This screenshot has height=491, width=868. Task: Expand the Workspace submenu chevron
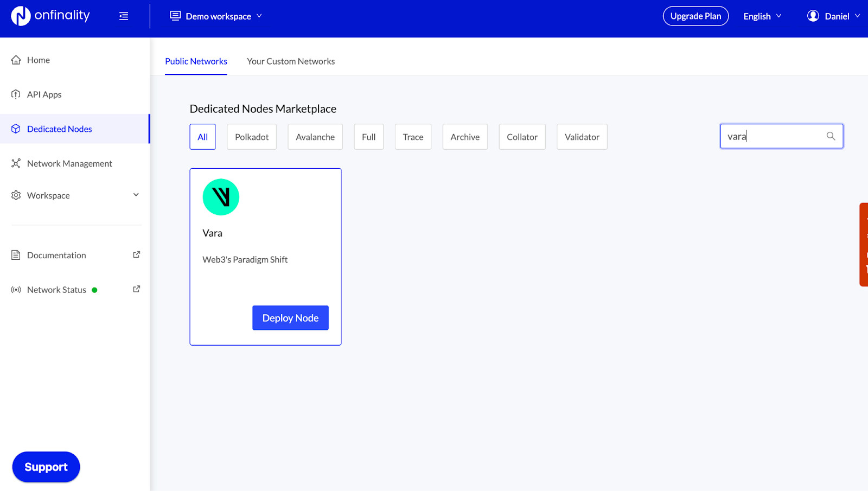tap(136, 195)
